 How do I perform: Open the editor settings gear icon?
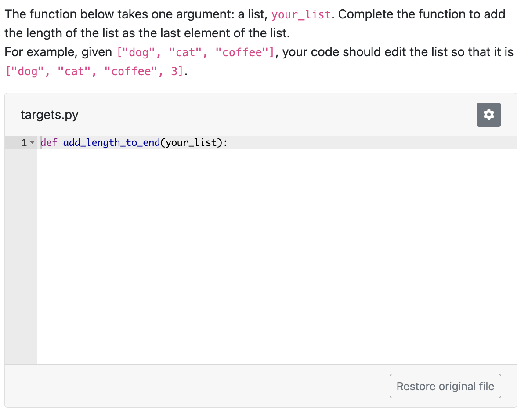pos(488,114)
